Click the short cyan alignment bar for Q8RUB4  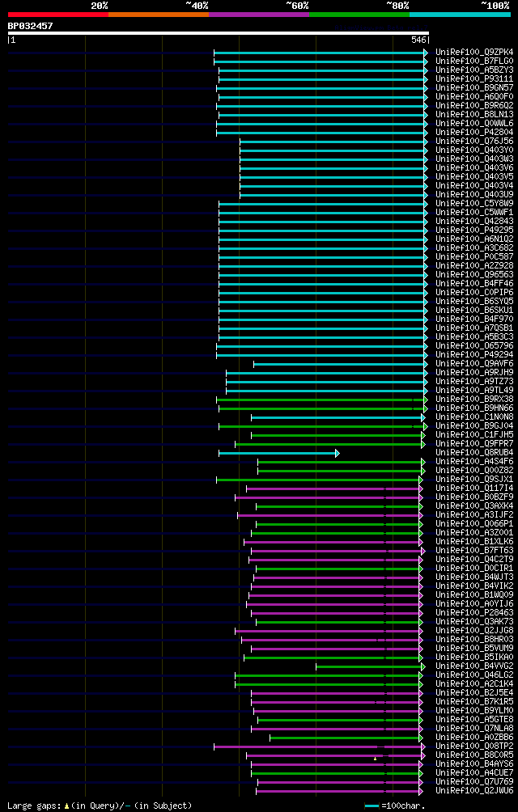[x=278, y=453]
